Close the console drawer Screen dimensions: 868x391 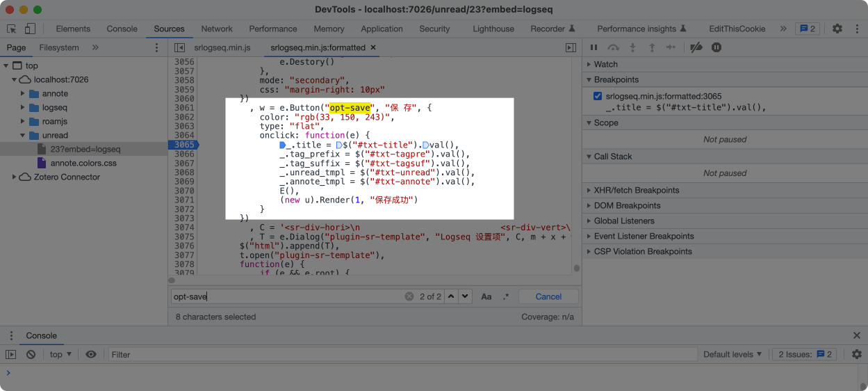pos(857,335)
